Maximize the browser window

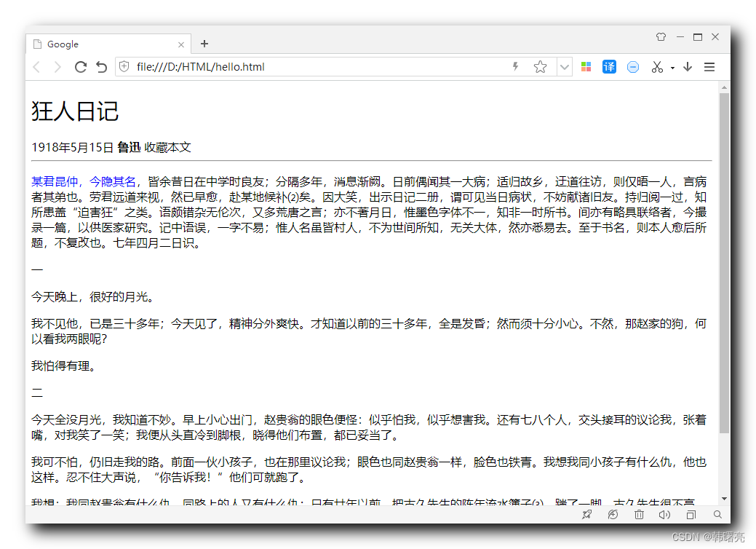698,37
